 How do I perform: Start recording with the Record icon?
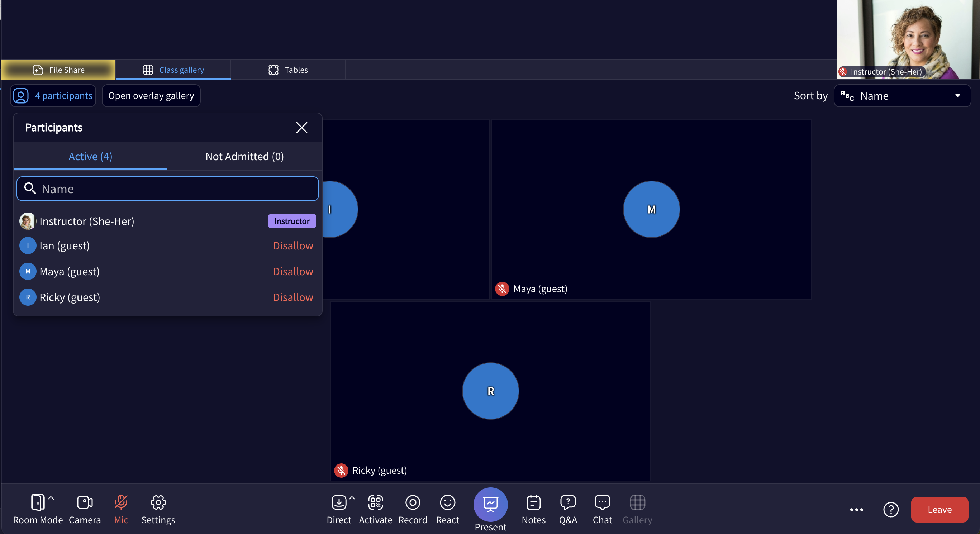tap(413, 502)
